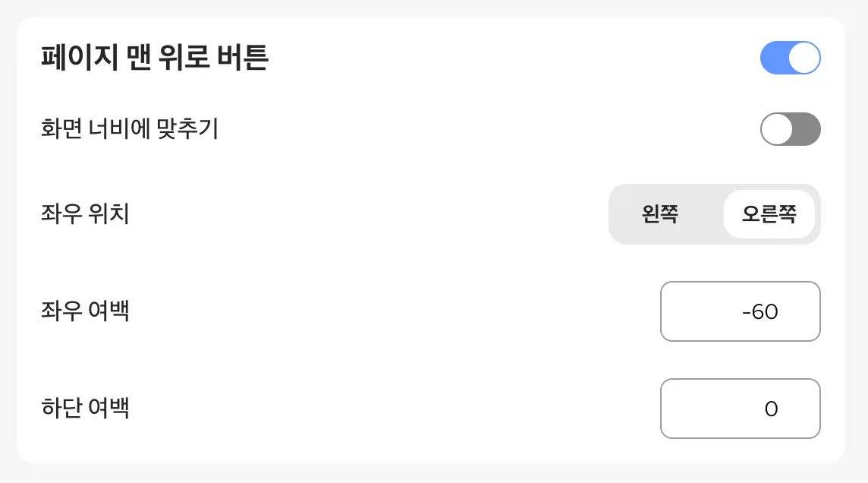Focus the 하단 여백 input box
This screenshot has height=483, width=868.
click(x=740, y=409)
